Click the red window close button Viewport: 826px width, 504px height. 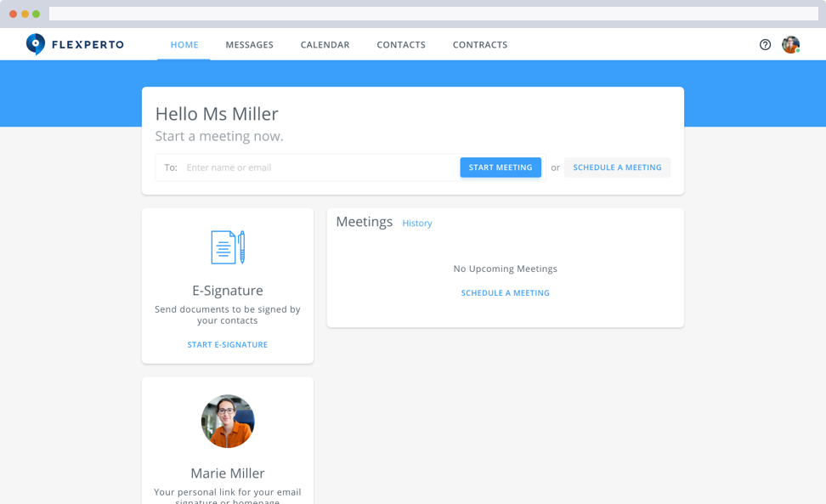(13, 14)
